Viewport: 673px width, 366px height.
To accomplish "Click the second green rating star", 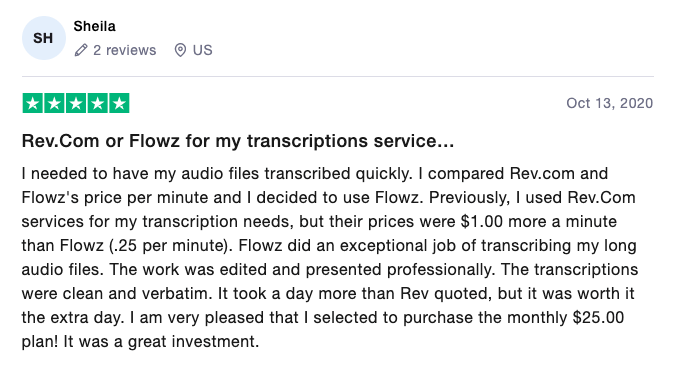I will (55, 103).
